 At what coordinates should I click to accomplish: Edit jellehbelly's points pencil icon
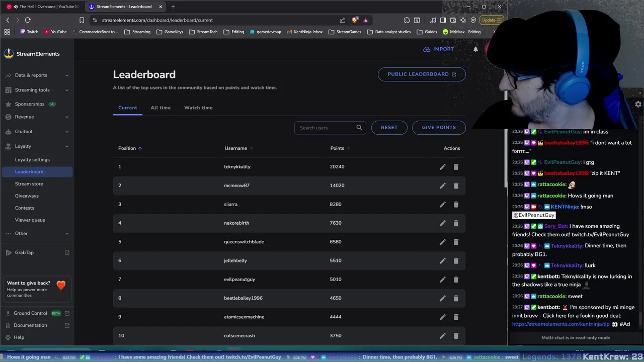pos(443,260)
